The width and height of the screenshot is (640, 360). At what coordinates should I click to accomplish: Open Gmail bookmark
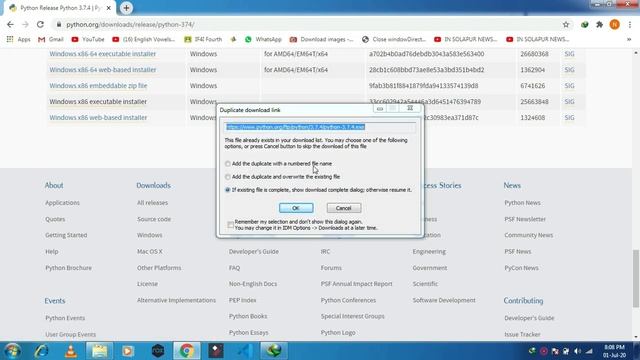[51, 39]
